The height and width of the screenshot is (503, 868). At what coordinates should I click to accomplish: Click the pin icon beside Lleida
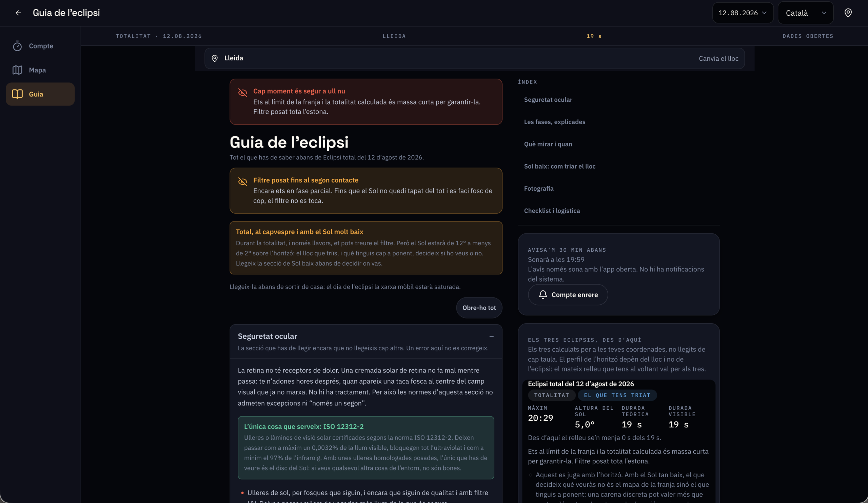(215, 58)
